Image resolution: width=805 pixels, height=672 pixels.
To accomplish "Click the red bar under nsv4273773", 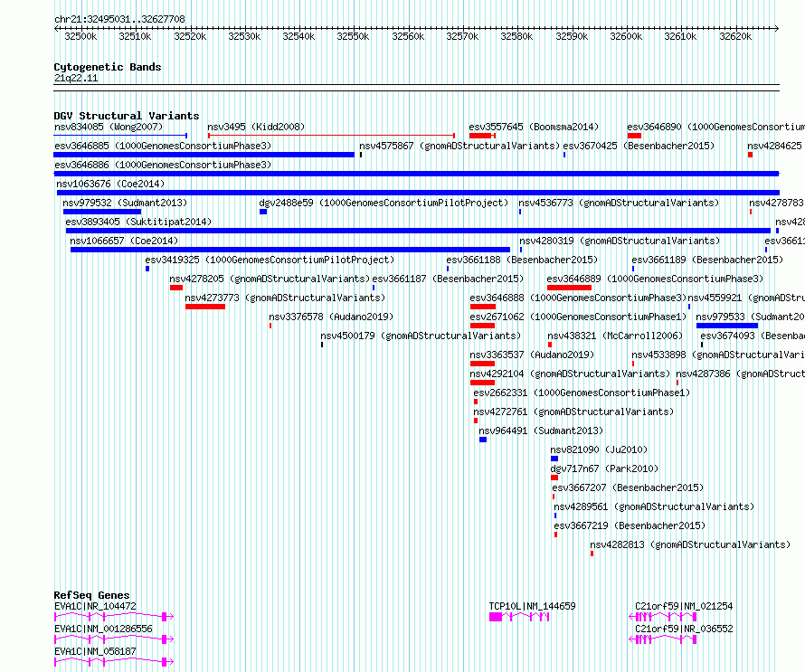I will click(x=205, y=307).
